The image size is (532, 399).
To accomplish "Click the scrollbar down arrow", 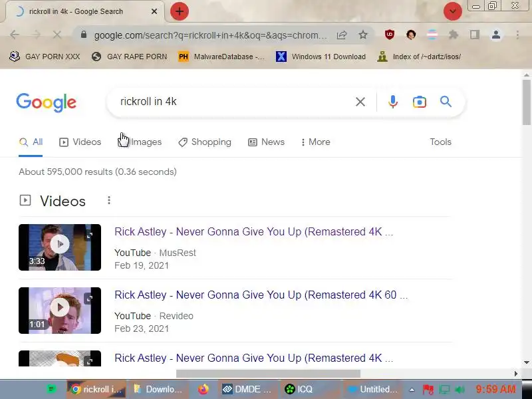I will (526, 362).
